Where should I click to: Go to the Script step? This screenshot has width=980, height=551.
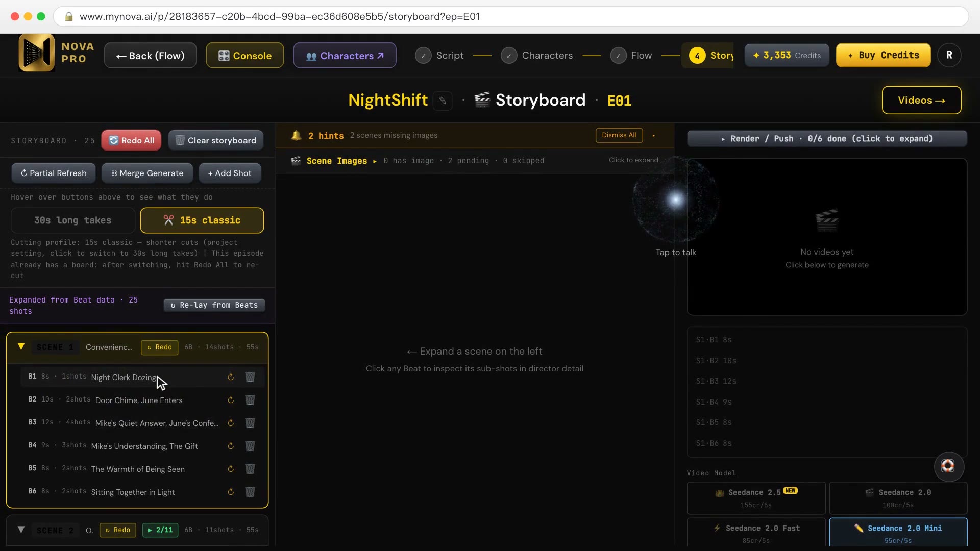(x=439, y=55)
